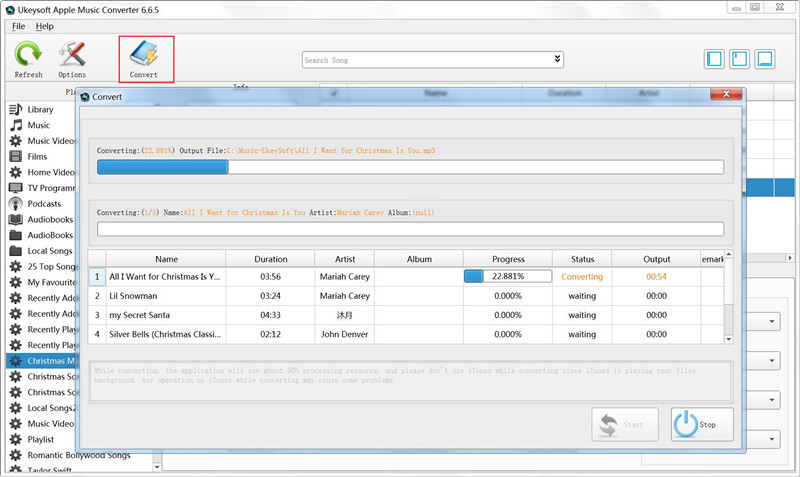Select the All I Want for Christmas row
800x477 pixels.
[x=406, y=277]
